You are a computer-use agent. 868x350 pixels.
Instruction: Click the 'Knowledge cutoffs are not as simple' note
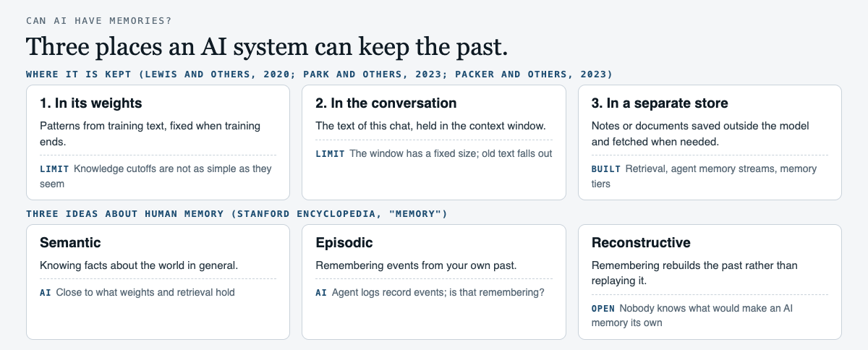click(x=156, y=176)
